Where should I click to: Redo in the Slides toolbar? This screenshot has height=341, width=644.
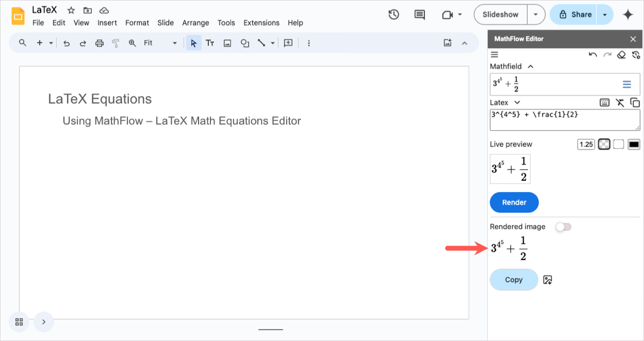[x=83, y=43]
